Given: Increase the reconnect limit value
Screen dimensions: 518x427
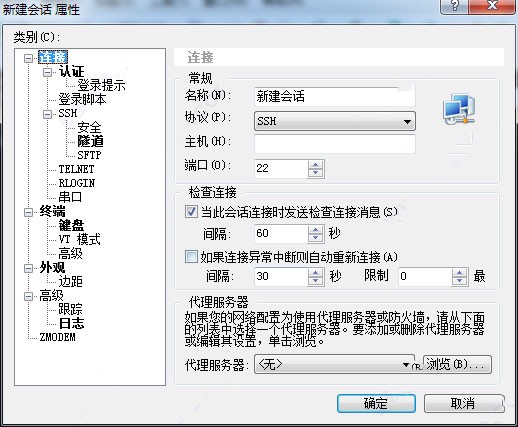Looking at the screenshot, I should point(460,273).
